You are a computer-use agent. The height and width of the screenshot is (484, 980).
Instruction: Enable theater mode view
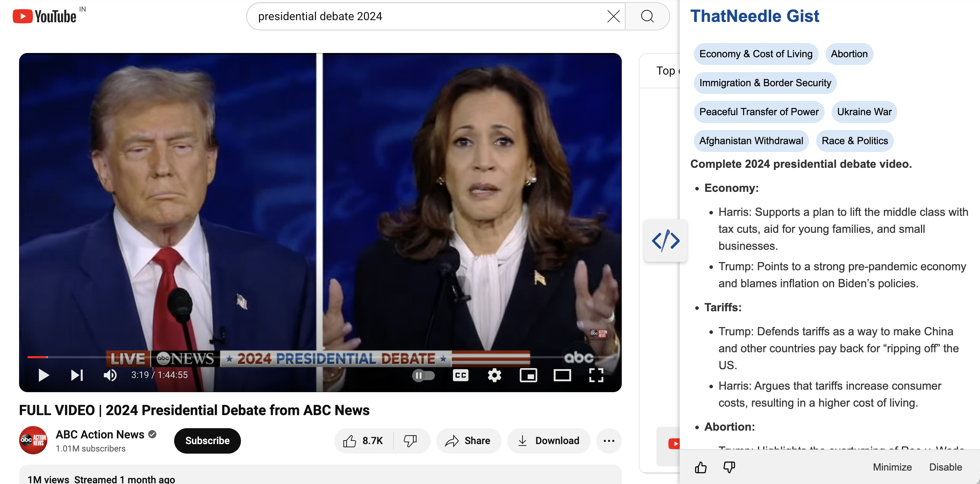pyautogui.click(x=562, y=376)
